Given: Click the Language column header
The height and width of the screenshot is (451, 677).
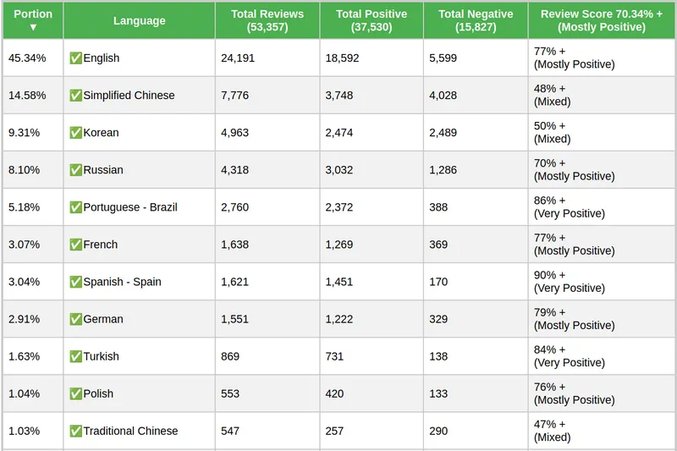Looking at the screenshot, I should click(140, 20).
